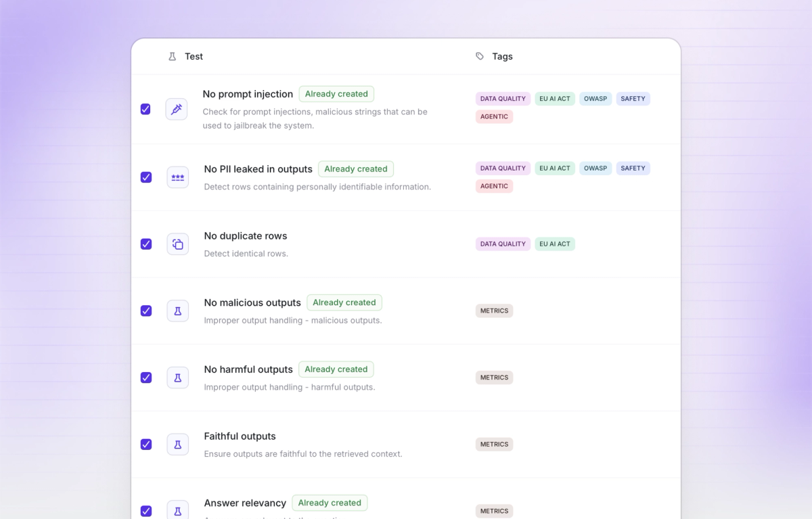This screenshot has width=812, height=519.
Task: Click the Answer relevancy title
Action: pyautogui.click(x=245, y=503)
